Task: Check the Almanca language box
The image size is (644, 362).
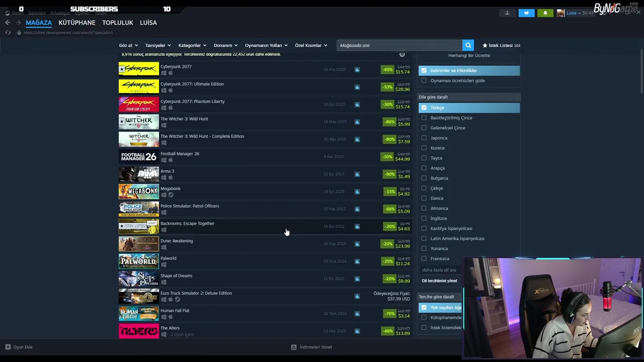Action: click(424, 208)
